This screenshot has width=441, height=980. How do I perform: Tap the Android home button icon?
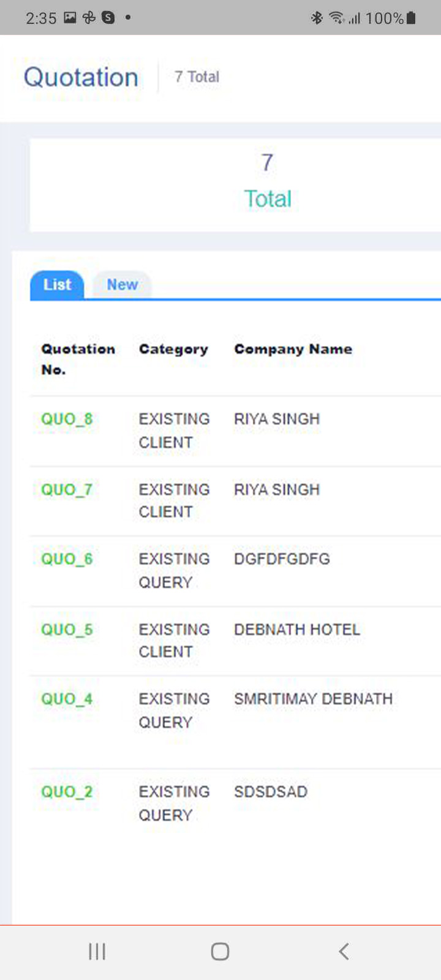tap(220, 951)
